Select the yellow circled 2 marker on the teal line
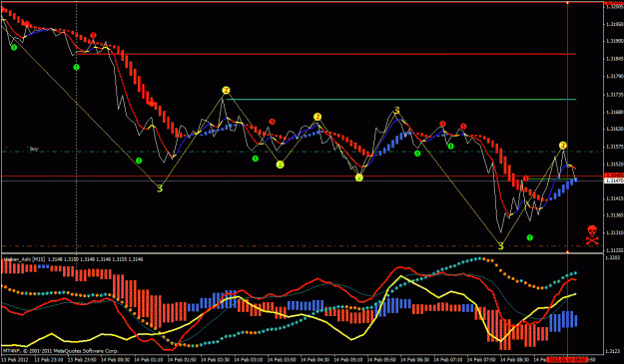This screenshot has width=624, height=364. pyautogui.click(x=226, y=91)
